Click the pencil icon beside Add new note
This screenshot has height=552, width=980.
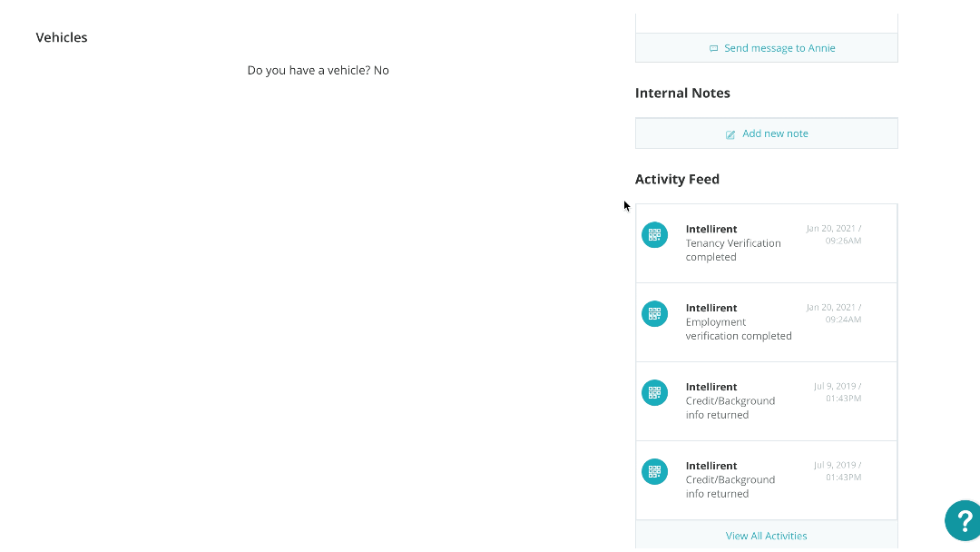click(730, 134)
